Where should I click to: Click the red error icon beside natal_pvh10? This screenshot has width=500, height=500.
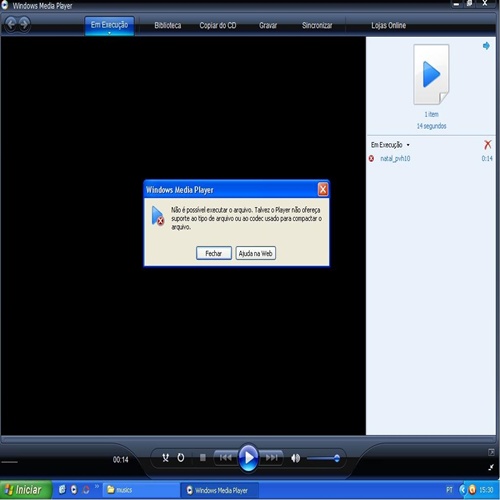(371, 158)
